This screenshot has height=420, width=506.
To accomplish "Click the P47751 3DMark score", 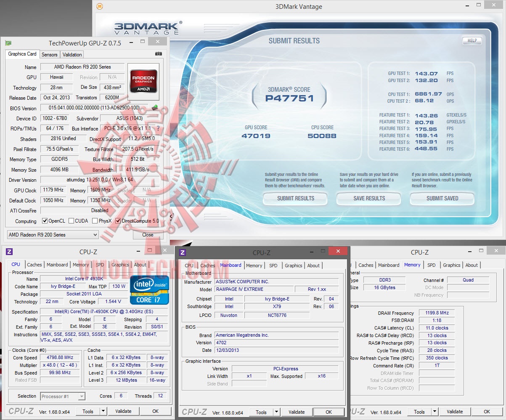I will pos(289,98).
